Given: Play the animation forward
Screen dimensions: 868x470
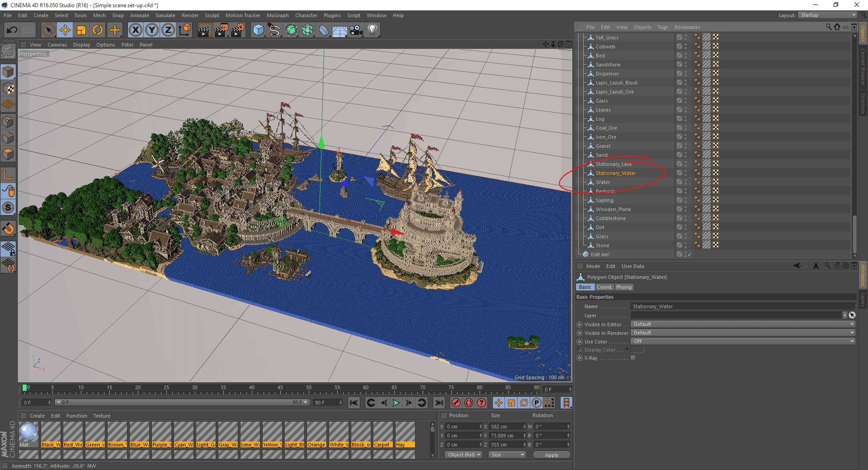Looking at the screenshot, I should coord(396,403).
